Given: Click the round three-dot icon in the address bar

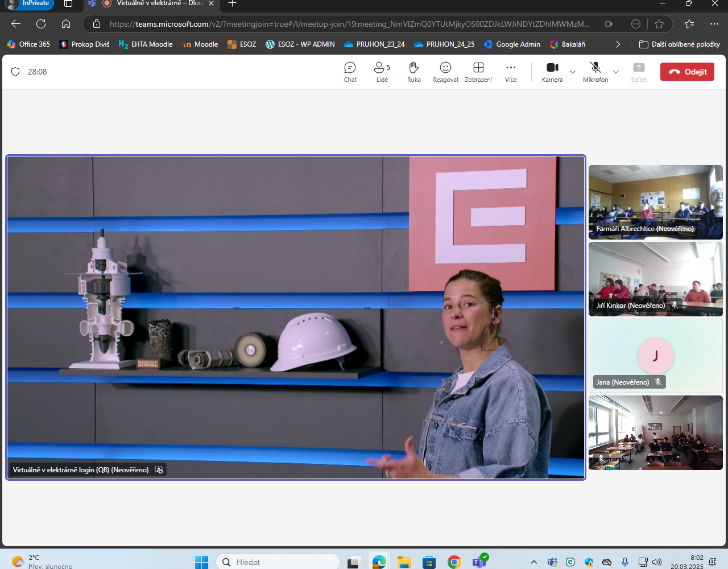Looking at the screenshot, I should [x=636, y=24].
